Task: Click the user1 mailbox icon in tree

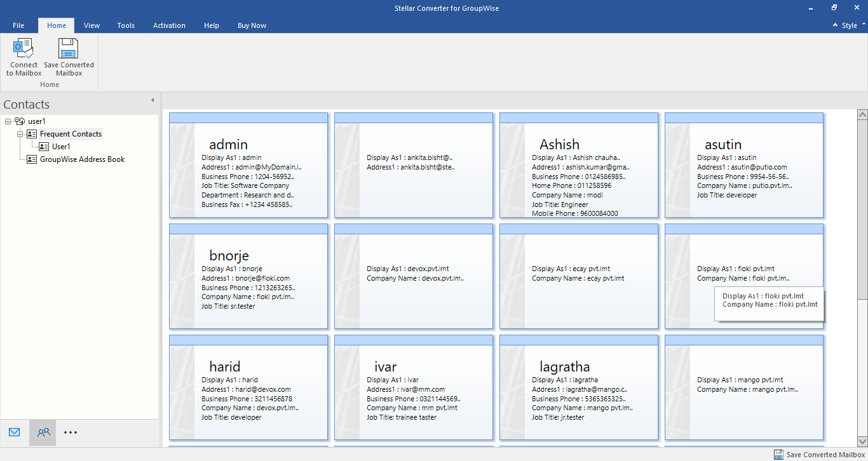Action: (x=20, y=121)
